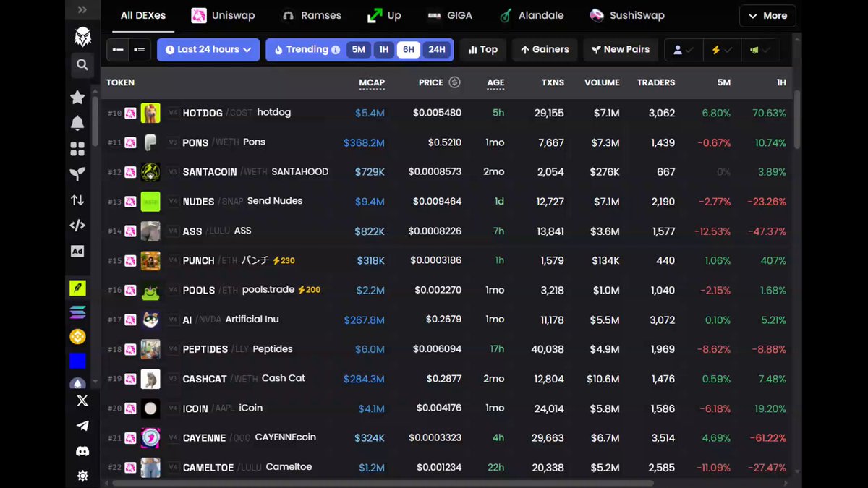The height and width of the screenshot is (488, 868).
Task: Open the Telegram link icon
Action: [x=82, y=426]
